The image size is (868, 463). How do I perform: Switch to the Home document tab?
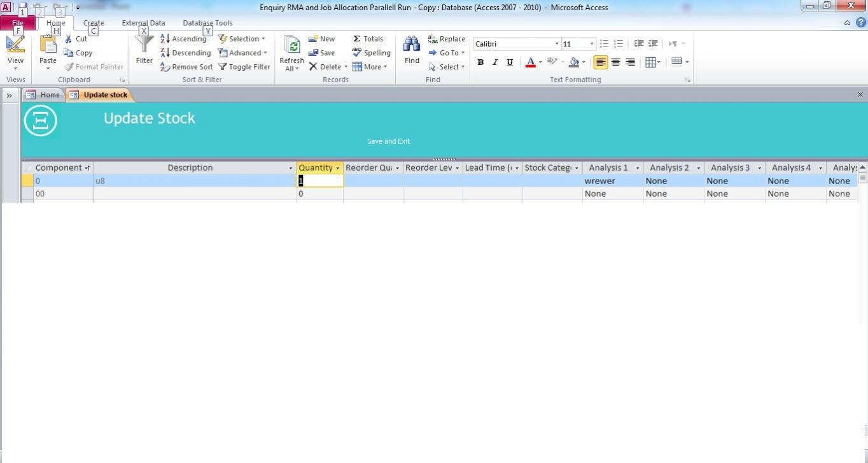[x=44, y=95]
